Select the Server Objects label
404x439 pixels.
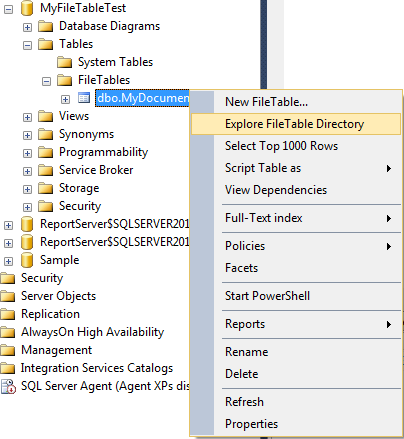pos(58,296)
